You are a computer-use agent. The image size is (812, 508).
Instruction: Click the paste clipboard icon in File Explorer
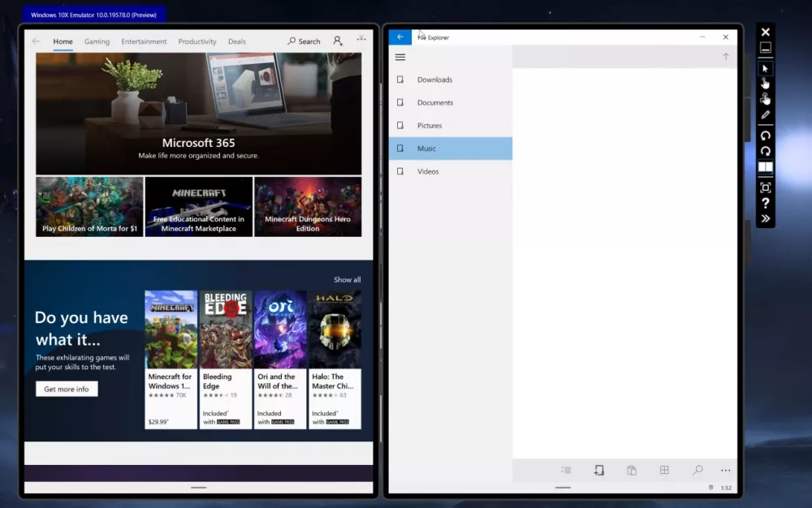click(631, 470)
